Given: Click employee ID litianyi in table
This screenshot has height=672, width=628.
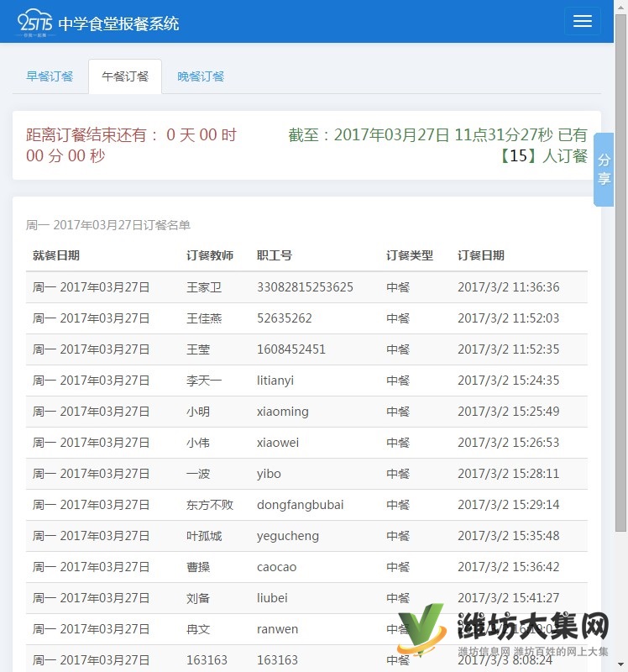Looking at the screenshot, I should click(275, 381).
